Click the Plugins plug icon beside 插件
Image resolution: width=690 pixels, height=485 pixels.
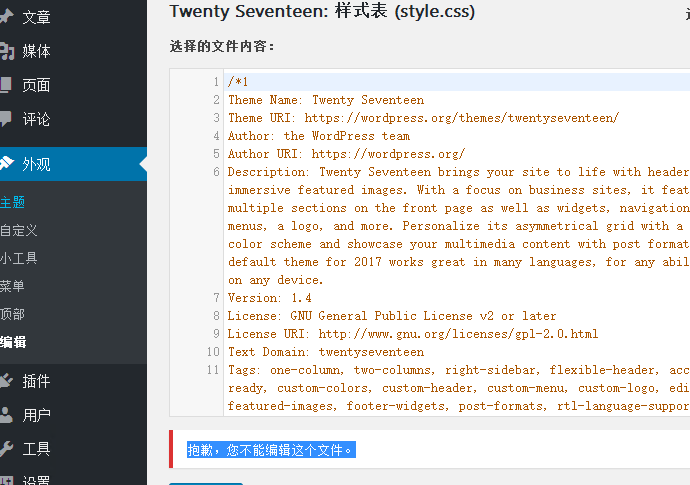click(6, 381)
